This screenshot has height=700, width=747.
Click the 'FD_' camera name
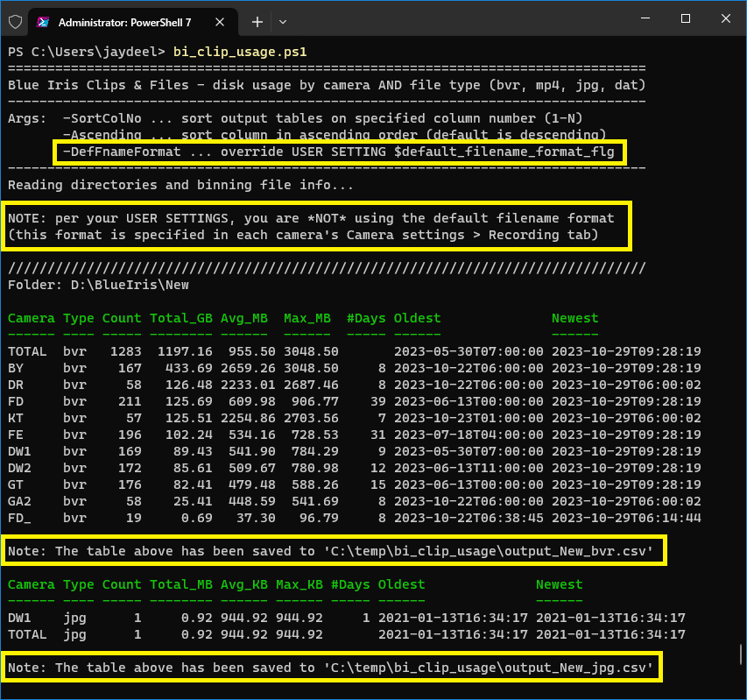[x=19, y=518]
